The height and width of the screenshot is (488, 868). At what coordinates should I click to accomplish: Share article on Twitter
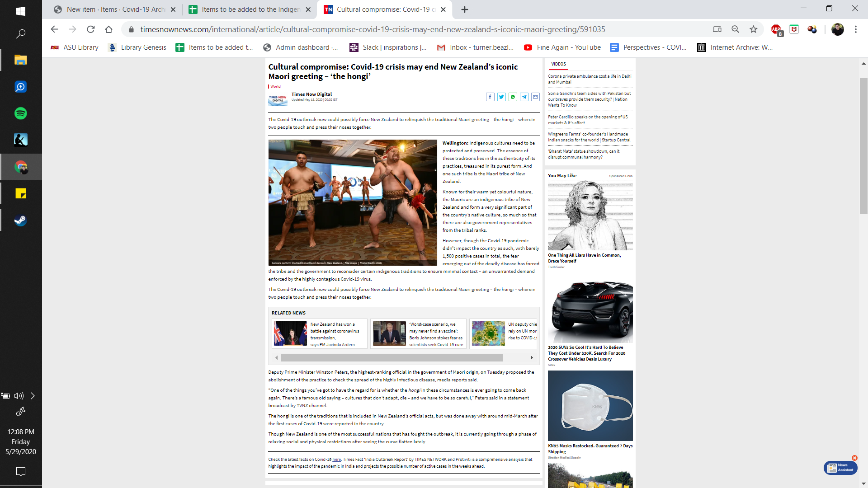[x=501, y=97]
